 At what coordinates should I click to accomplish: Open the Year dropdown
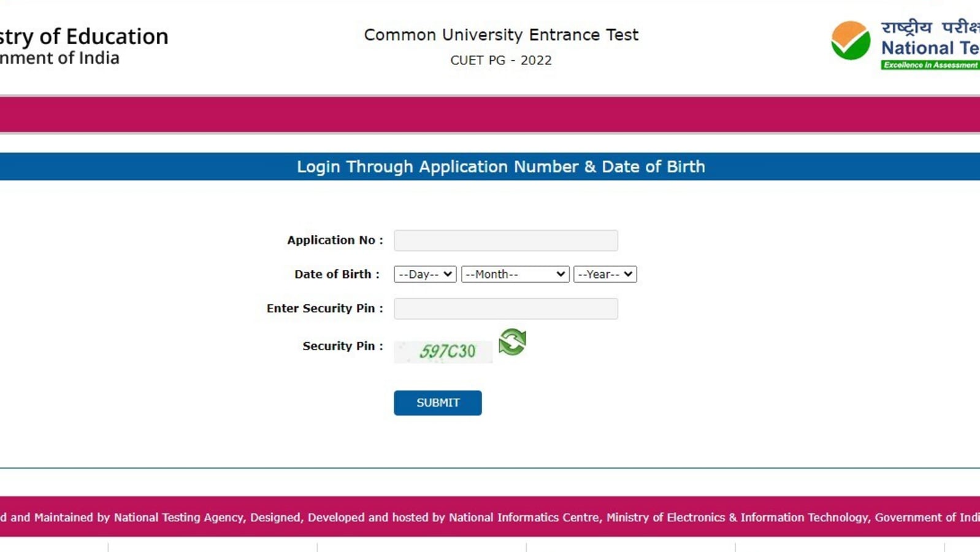605,274
